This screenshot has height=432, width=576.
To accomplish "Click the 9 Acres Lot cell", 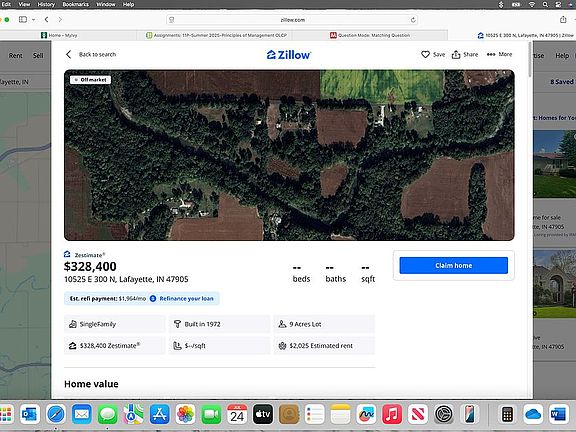I will [324, 324].
